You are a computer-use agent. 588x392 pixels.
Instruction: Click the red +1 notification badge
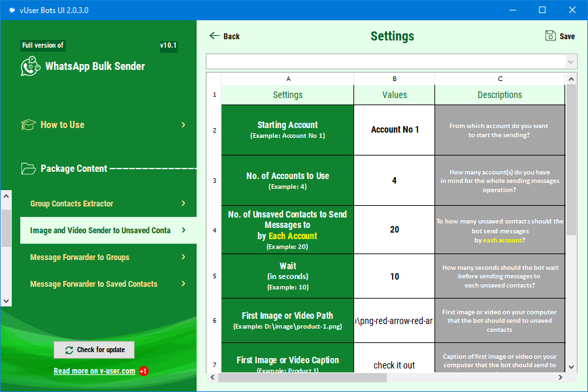coord(144,371)
